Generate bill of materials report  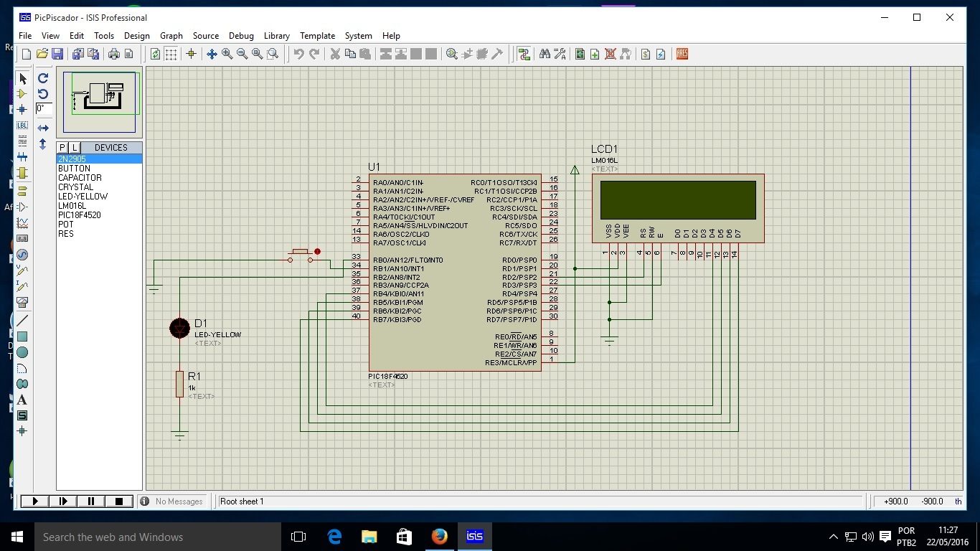point(645,54)
